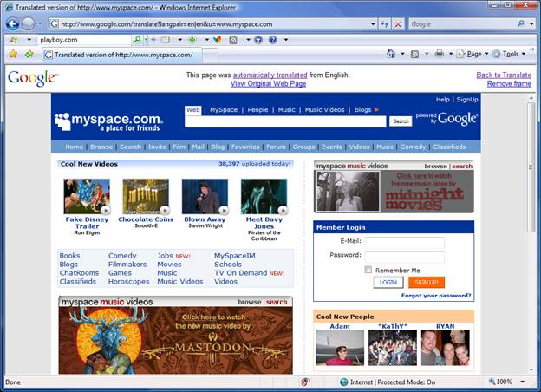Click the Add to Favorites icon
The height and width of the screenshot is (392, 541).
(29, 54)
